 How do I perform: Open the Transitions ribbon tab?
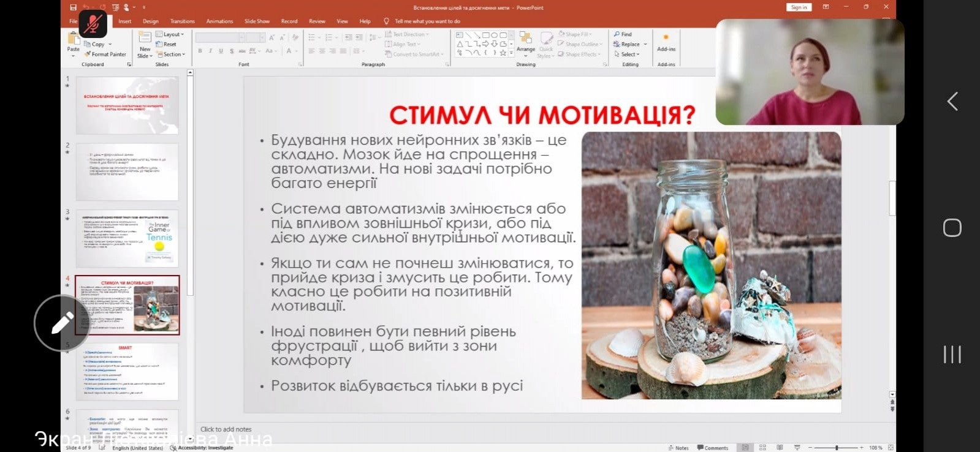[182, 21]
